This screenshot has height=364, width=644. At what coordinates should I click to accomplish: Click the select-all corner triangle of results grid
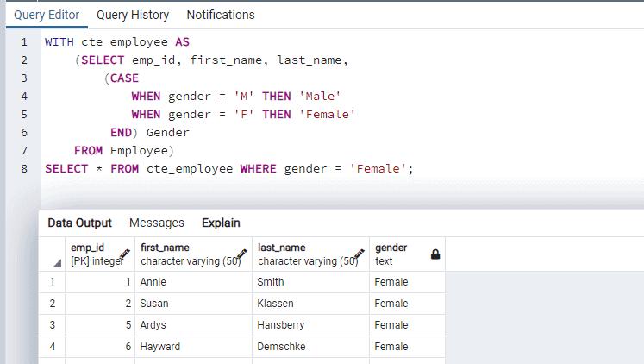click(57, 262)
